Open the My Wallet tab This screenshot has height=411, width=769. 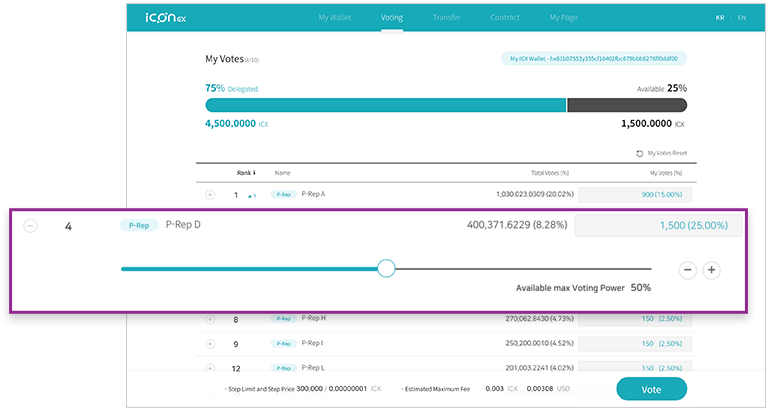click(x=335, y=17)
